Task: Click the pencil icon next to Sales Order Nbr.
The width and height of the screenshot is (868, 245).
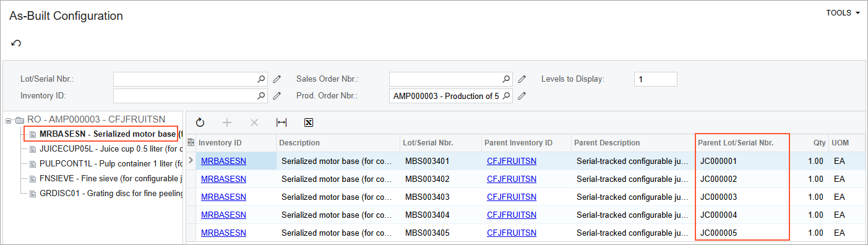Action: (x=522, y=79)
